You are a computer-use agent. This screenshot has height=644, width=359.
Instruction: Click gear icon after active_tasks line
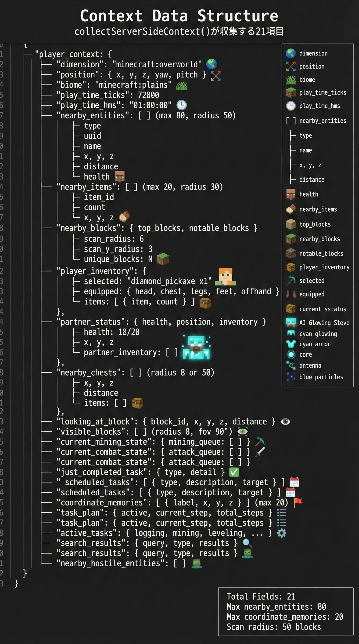282,533
